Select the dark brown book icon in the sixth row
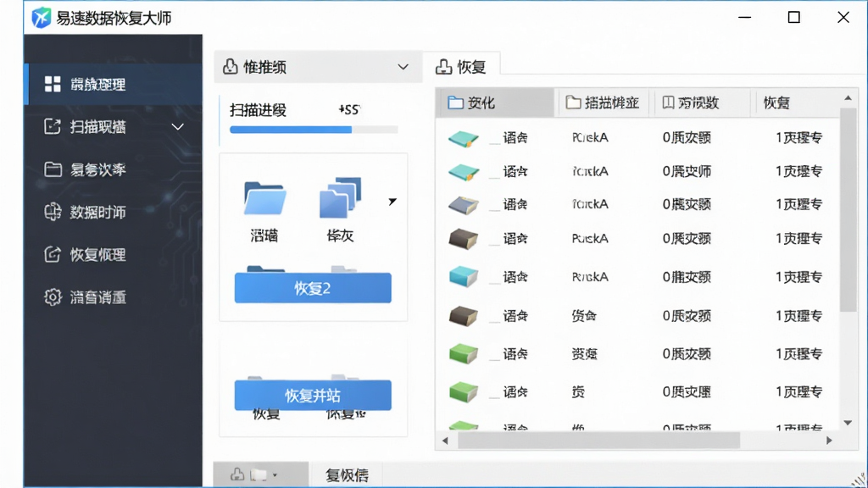Screen dimensions: 868x488 464,316
